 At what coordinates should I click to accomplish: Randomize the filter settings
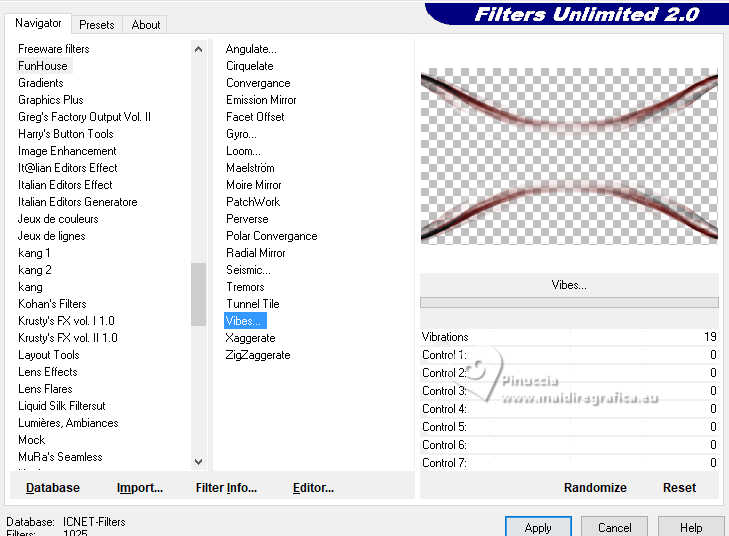tap(595, 488)
